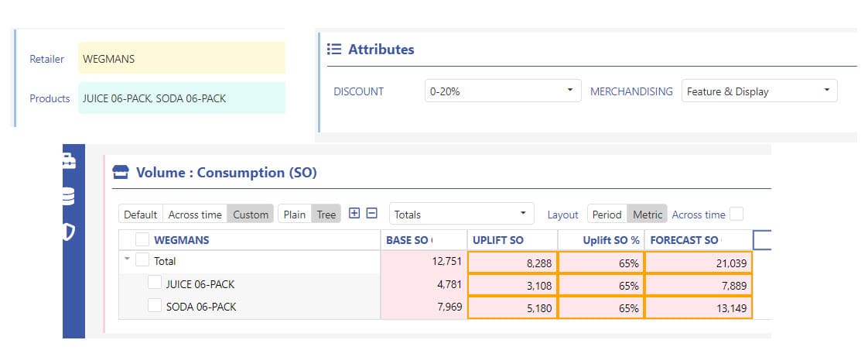Open the database icon in sidebar
Viewport: 868px width, 364px height.
(69, 196)
